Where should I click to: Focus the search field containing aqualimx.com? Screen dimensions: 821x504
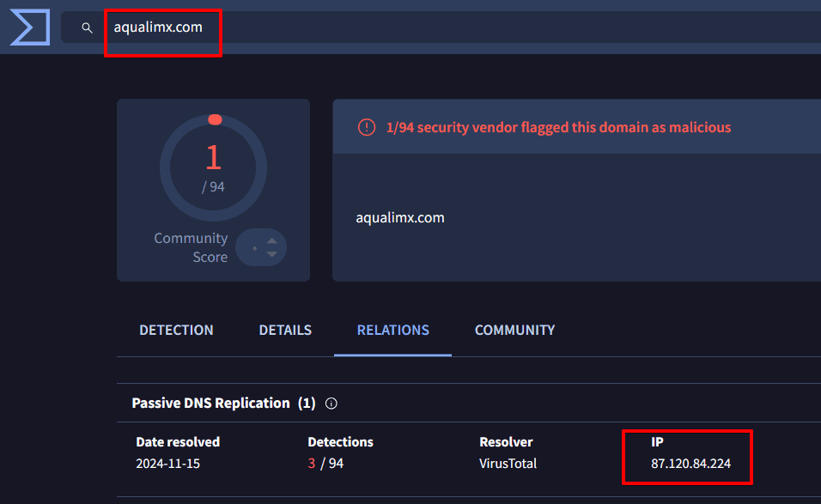441,27
